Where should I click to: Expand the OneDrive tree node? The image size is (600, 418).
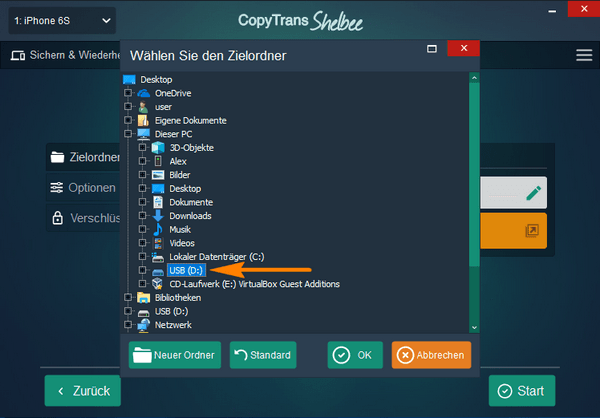point(128,93)
